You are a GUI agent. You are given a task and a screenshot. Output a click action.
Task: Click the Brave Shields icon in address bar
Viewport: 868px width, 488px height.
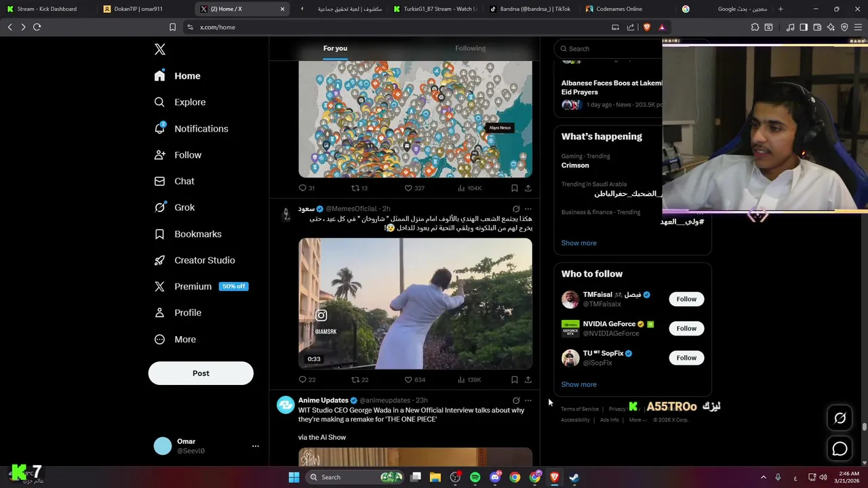(646, 27)
